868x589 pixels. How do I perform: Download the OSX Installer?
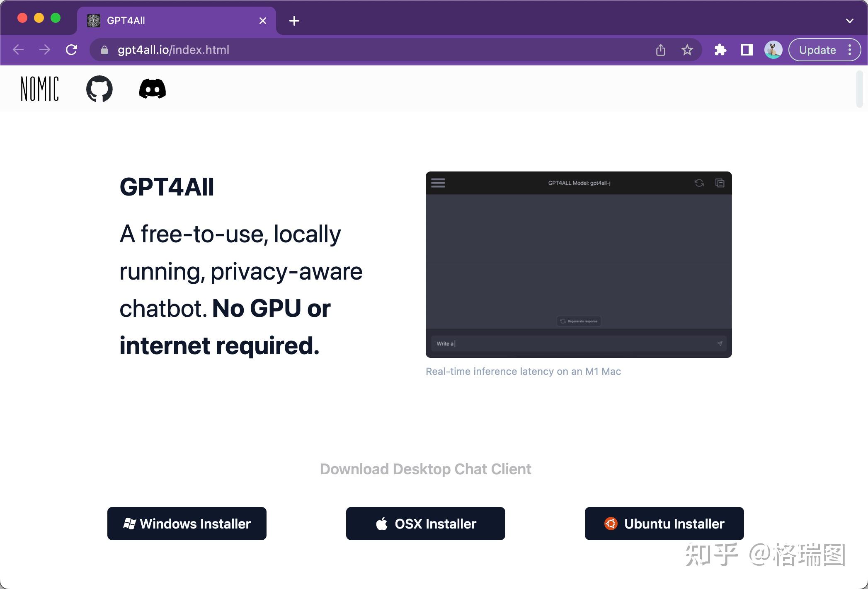[426, 524]
